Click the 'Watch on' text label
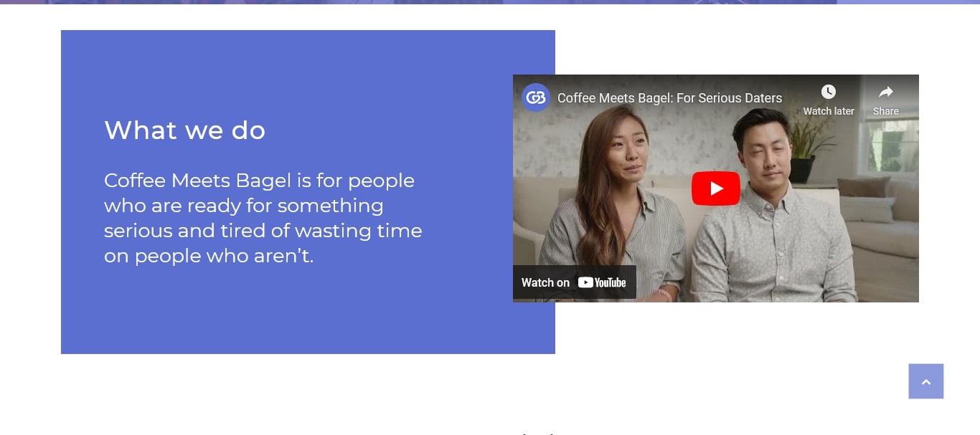This screenshot has height=435, width=980. [545, 282]
